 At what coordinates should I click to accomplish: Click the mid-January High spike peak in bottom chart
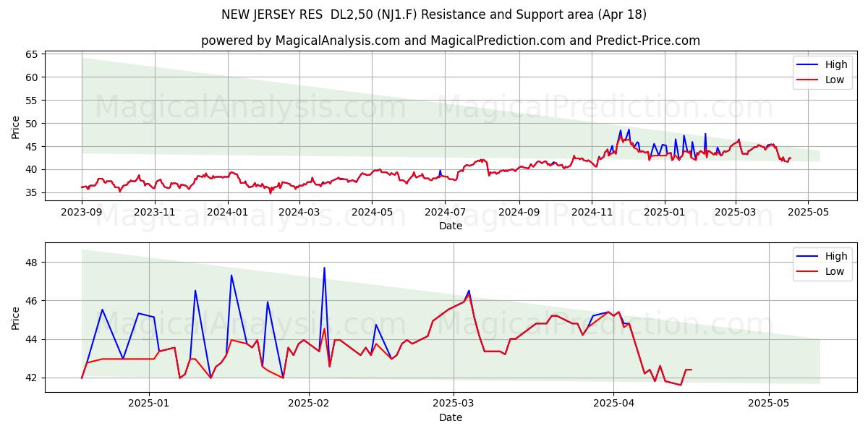point(231,275)
